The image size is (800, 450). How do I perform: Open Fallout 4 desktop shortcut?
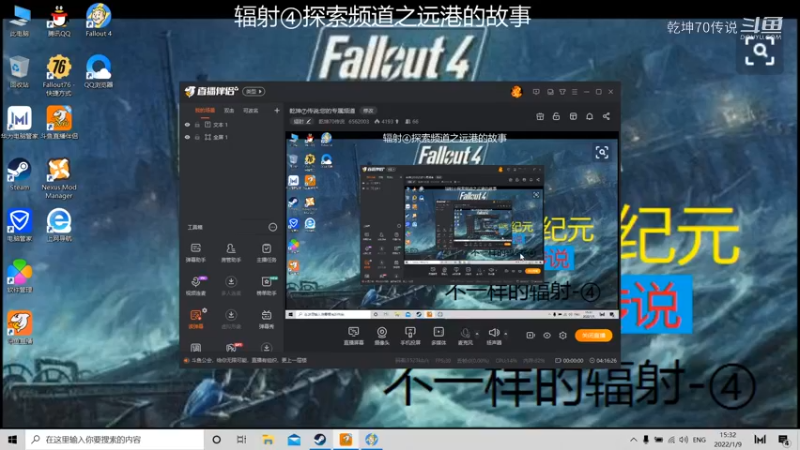point(98,20)
